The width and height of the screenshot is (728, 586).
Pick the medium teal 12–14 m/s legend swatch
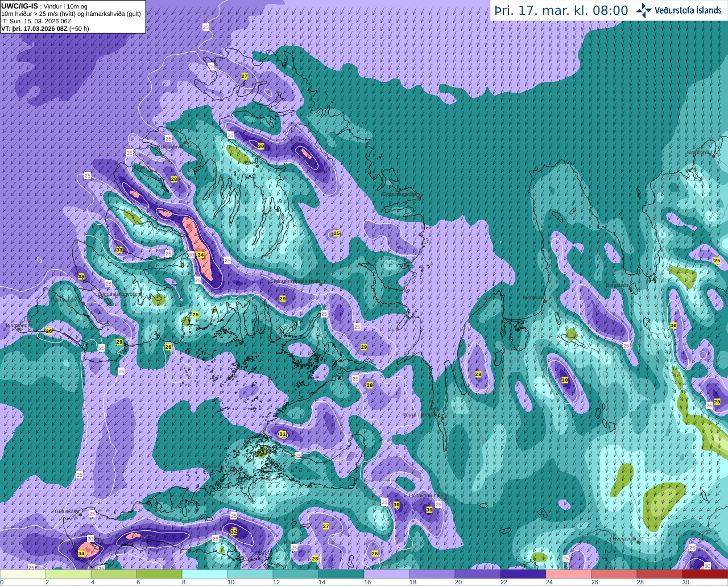point(296,575)
